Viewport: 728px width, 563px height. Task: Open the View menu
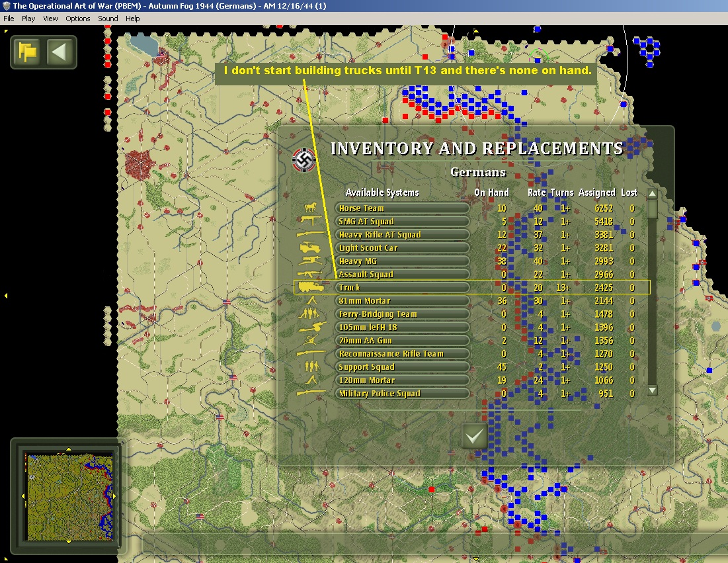tap(51, 19)
